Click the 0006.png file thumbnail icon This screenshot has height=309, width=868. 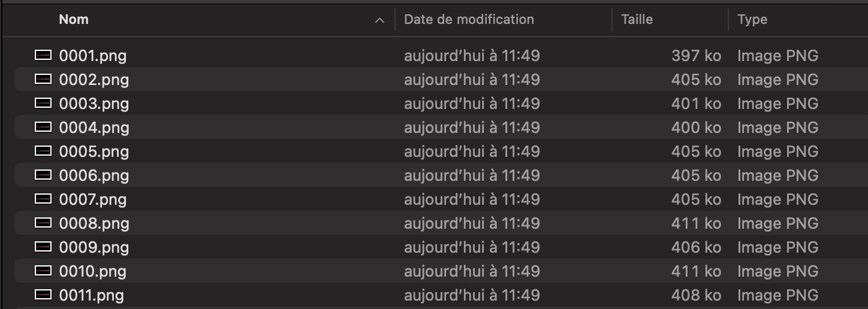pos(43,175)
